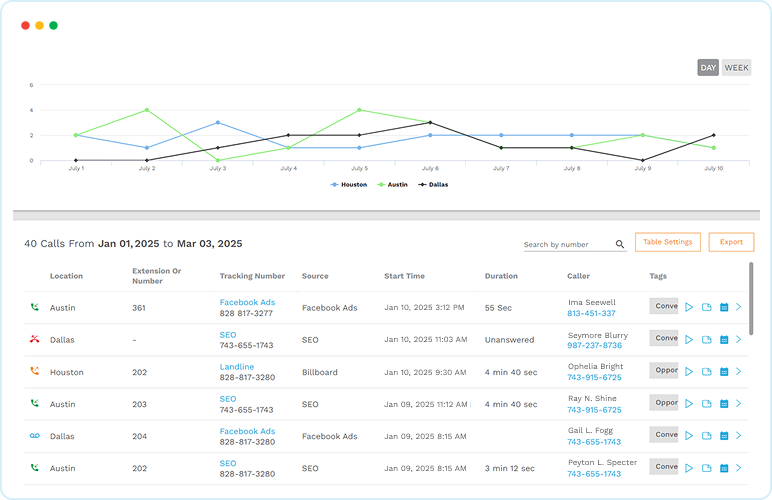Open Table Settings
The width and height of the screenshot is (772, 500).
point(668,242)
